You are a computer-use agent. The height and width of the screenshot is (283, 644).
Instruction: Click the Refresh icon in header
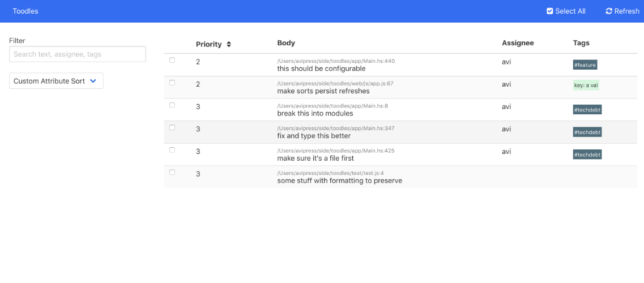pos(609,11)
